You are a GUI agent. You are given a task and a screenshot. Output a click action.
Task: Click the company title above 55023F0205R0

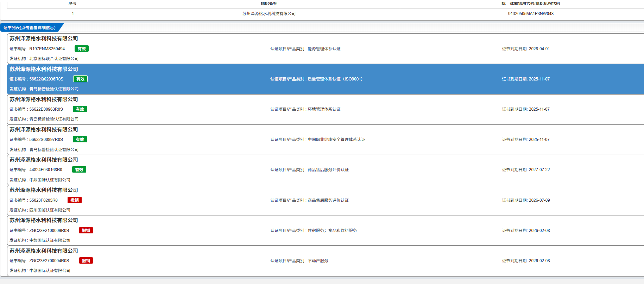tap(44, 190)
